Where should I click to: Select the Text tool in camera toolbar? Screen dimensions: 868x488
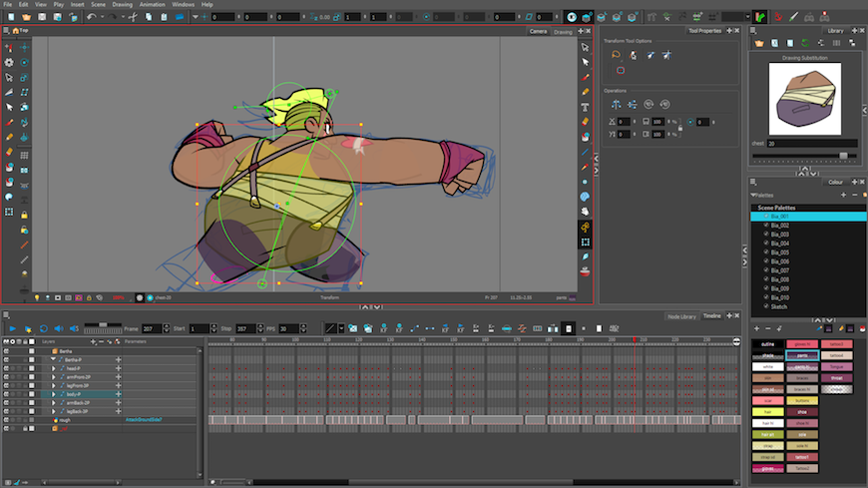click(585, 107)
